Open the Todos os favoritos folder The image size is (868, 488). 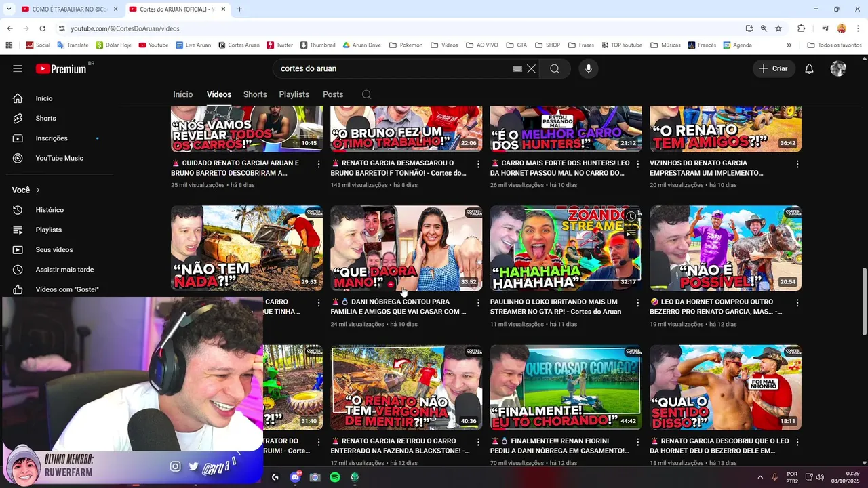click(834, 45)
